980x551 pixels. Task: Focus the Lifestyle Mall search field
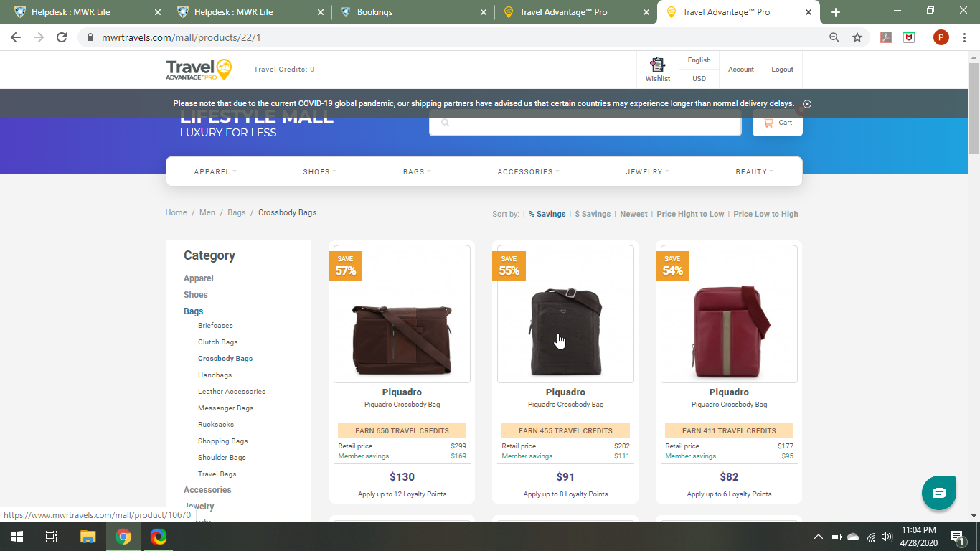pos(585,123)
